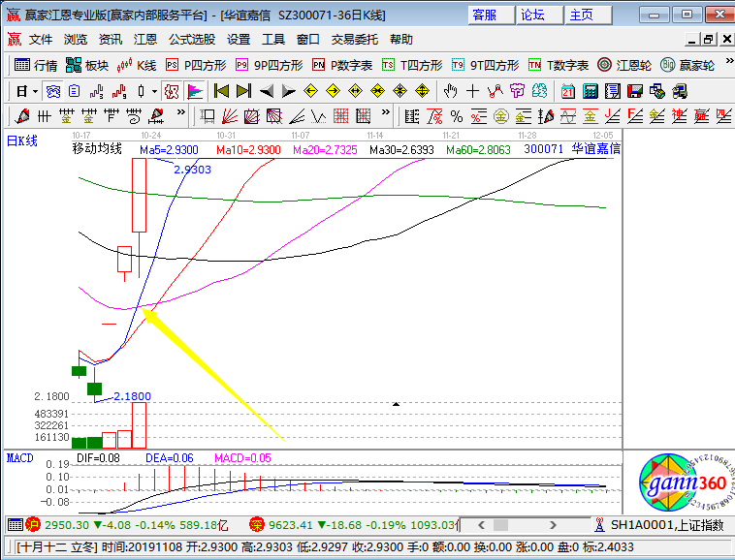This screenshot has height=560, width=735.
Task: Open the P数字表 number table
Action: 342,65
